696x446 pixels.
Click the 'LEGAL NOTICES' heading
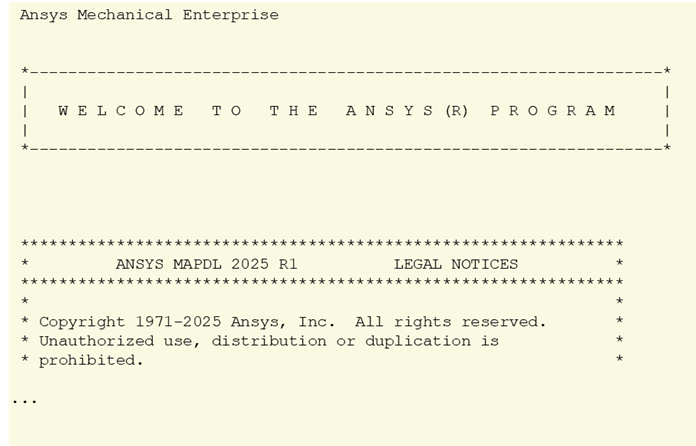tap(456, 264)
